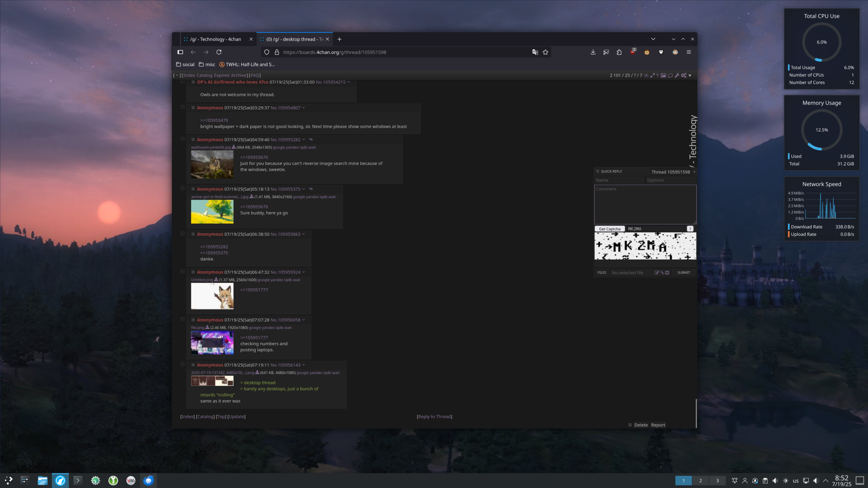This screenshot has width=868, height=488.
Task: Toggle the QUICK REPLY persistent checkbox
Action: [598, 171]
